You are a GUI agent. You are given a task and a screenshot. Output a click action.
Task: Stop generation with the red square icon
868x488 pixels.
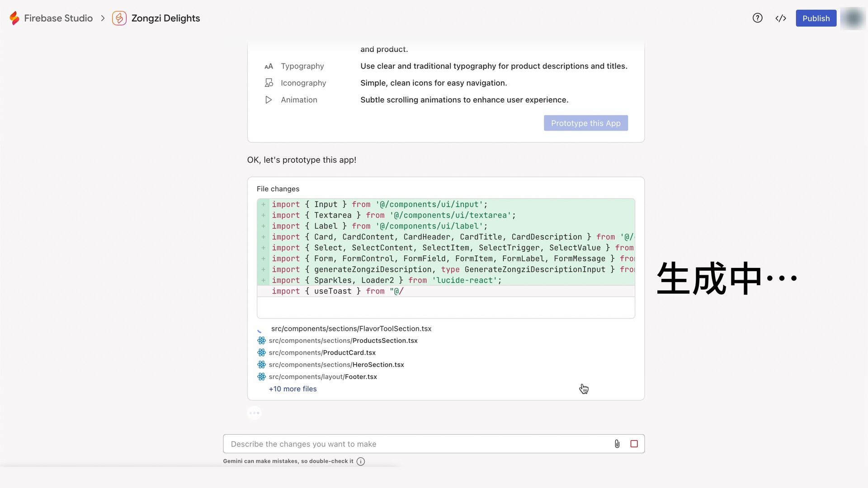pos(634,444)
